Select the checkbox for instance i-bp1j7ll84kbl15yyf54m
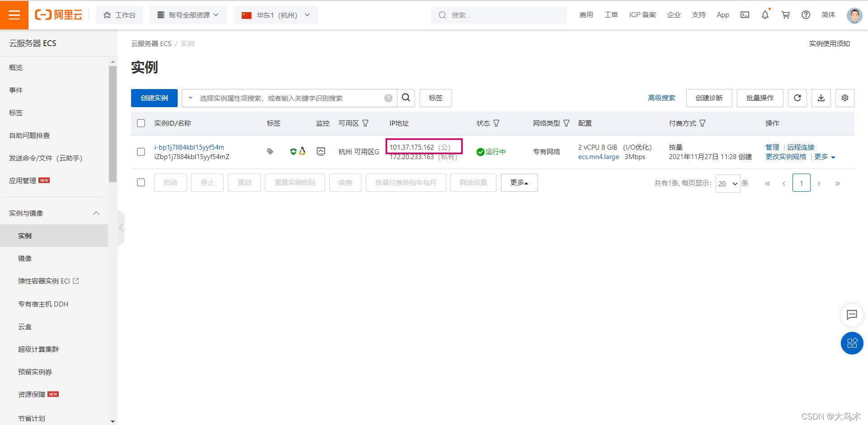 point(141,152)
